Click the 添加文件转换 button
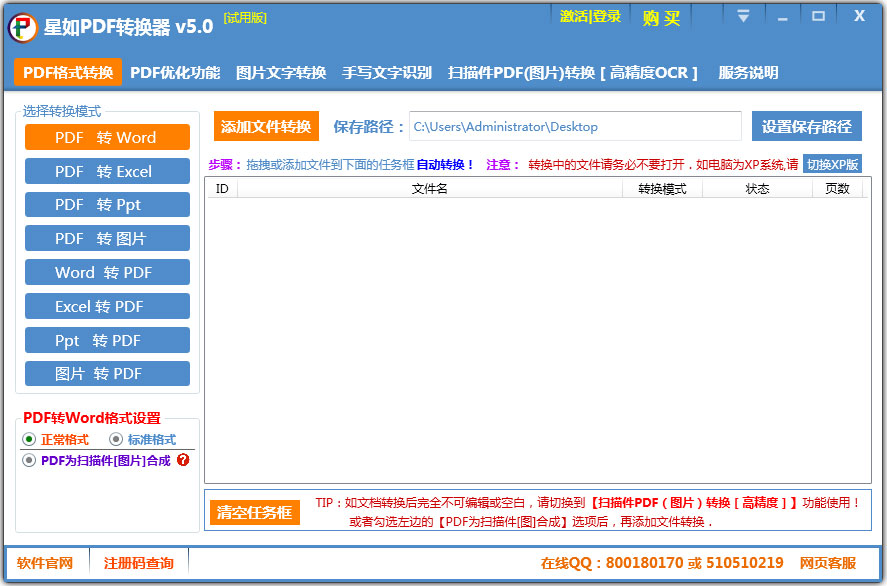Image resolution: width=887 pixels, height=586 pixels. (x=266, y=126)
